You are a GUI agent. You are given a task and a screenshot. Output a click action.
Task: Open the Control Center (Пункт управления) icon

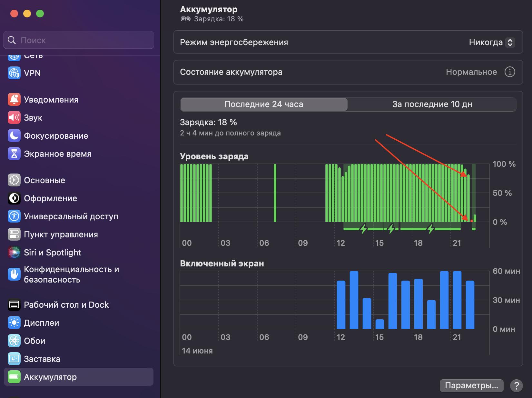(x=14, y=234)
